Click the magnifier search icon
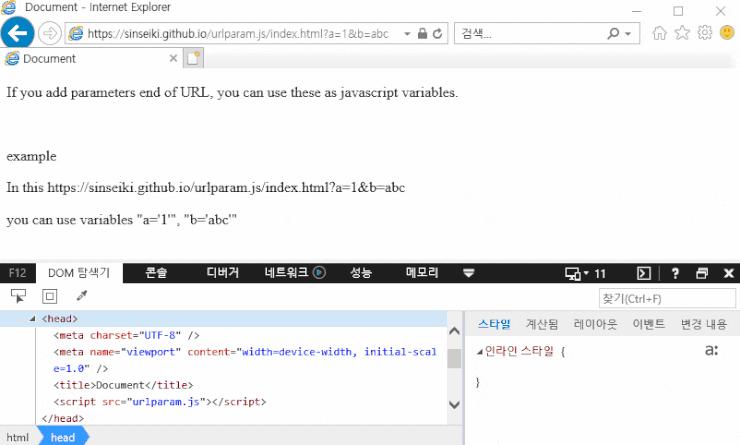740x445 pixels. point(613,34)
